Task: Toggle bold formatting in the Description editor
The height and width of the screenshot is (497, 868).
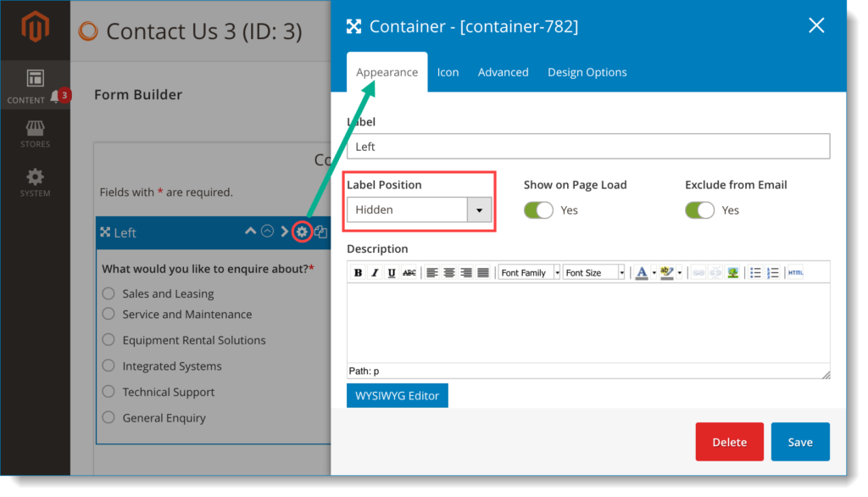Action: coord(357,272)
